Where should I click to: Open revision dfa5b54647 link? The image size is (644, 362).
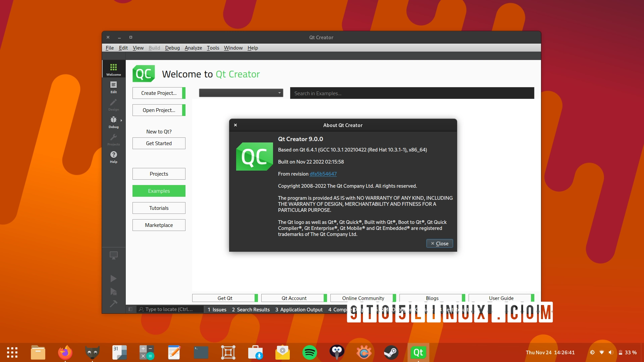click(x=323, y=174)
